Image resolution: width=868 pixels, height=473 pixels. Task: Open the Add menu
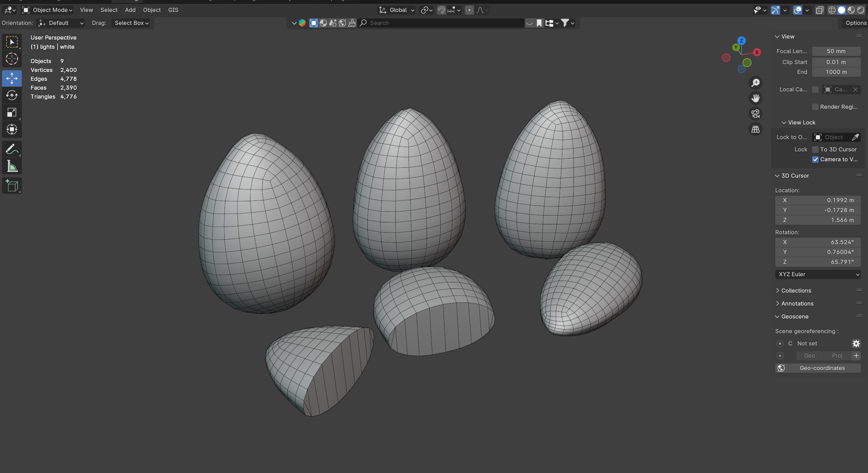pos(130,10)
